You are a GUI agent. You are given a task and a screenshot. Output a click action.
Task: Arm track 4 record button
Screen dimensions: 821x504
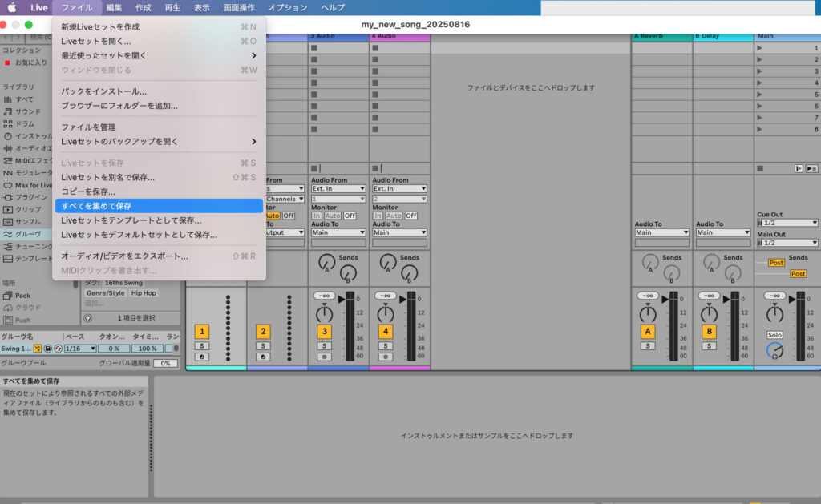386,357
